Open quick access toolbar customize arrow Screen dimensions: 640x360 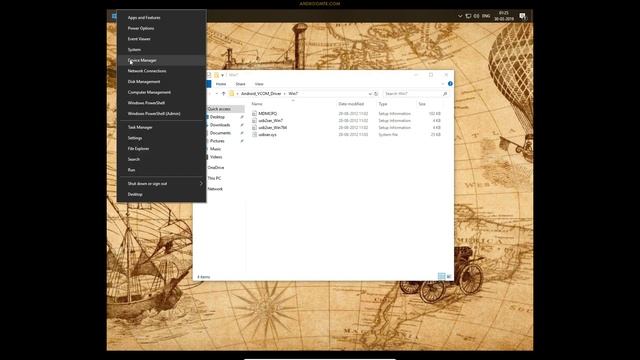pyautogui.click(x=222, y=75)
